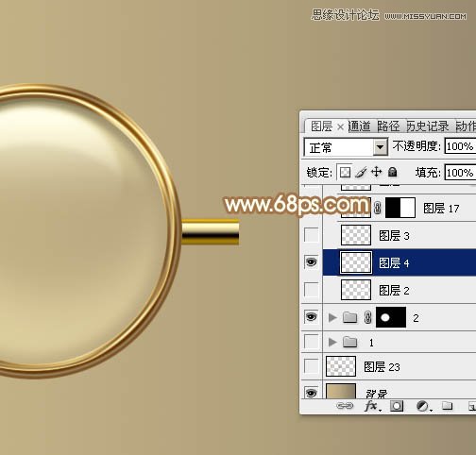Image resolution: width=476 pixels, height=455 pixels.
Task: Click the lock image pixels brush icon
Action: click(361, 172)
